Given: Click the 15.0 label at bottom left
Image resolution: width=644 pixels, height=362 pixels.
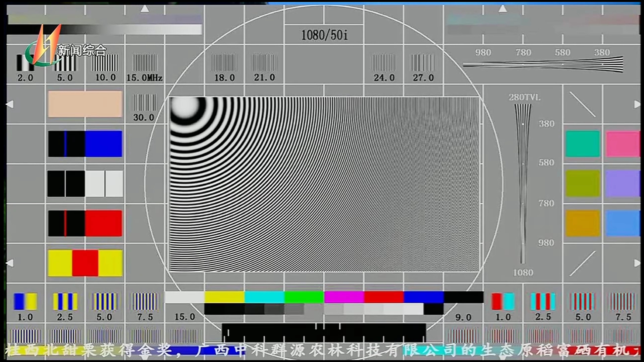Looking at the screenshot, I should [x=185, y=317].
